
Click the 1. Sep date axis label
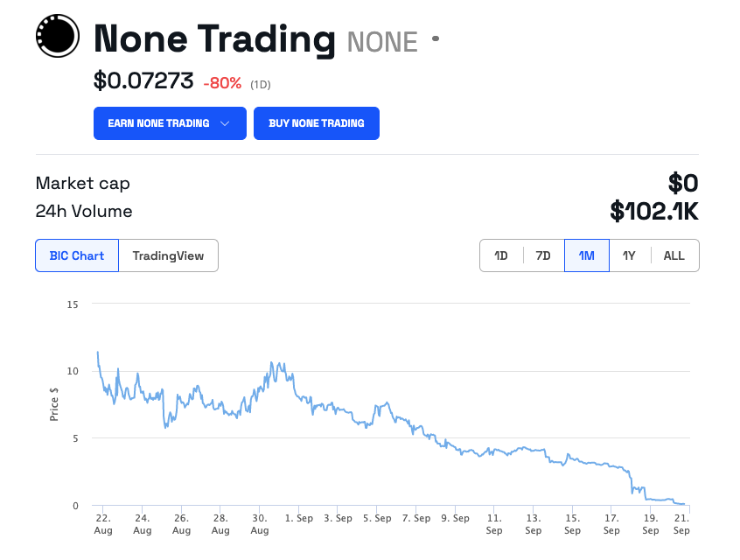click(298, 519)
